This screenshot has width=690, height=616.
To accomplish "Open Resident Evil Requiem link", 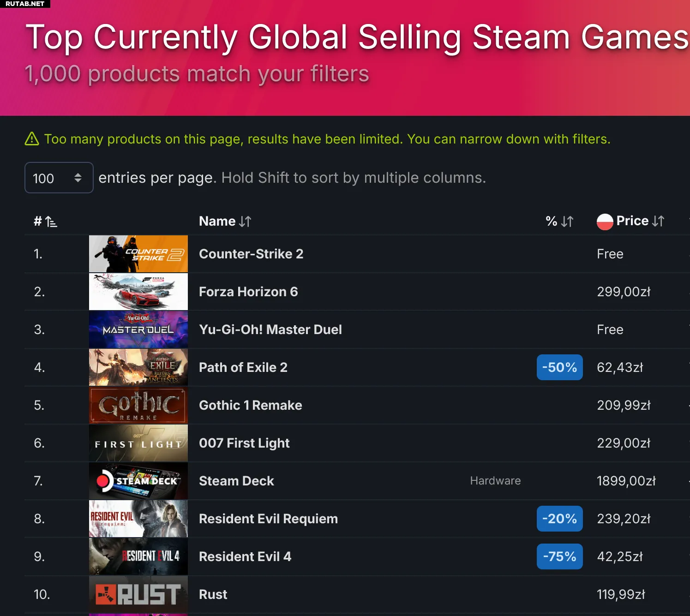I will pyautogui.click(x=268, y=519).
